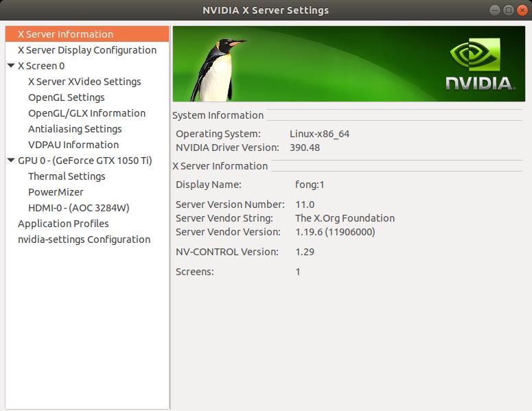Open OpenGL/GLX Information page

pos(87,113)
